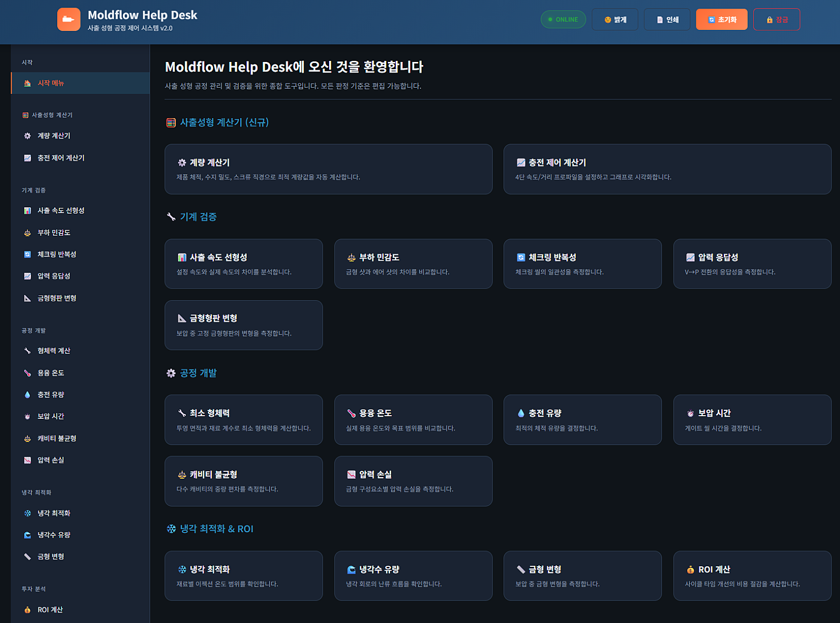Click the 잠금 lock button
The width and height of the screenshot is (840, 623).
click(x=776, y=19)
